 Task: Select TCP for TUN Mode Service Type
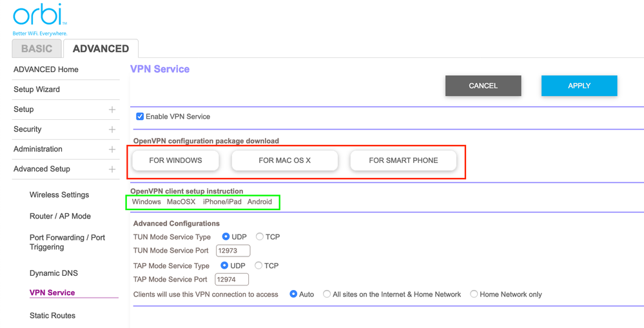click(260, 237)
